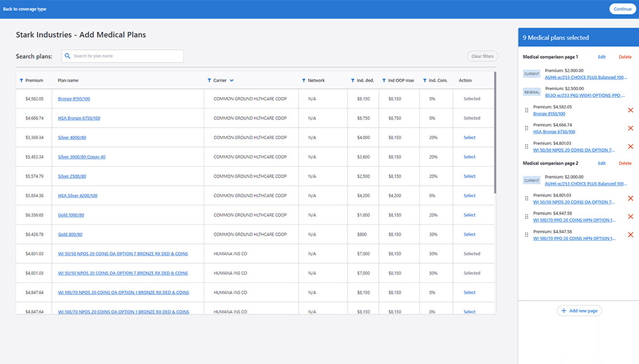Click the search magnifier icon

click(x=68, y=56)
